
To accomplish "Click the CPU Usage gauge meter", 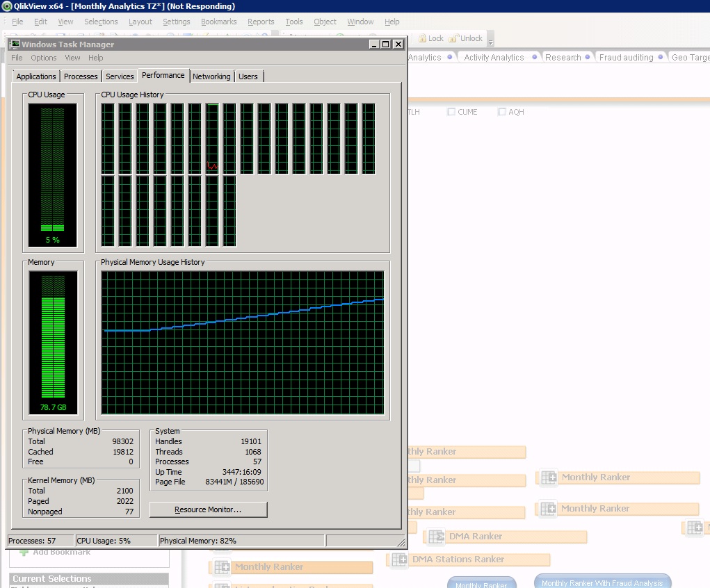I will pos(52,174).
